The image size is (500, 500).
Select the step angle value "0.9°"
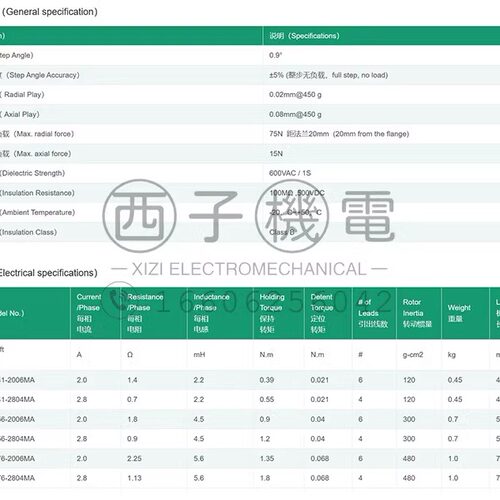click(x=275, y=55)
